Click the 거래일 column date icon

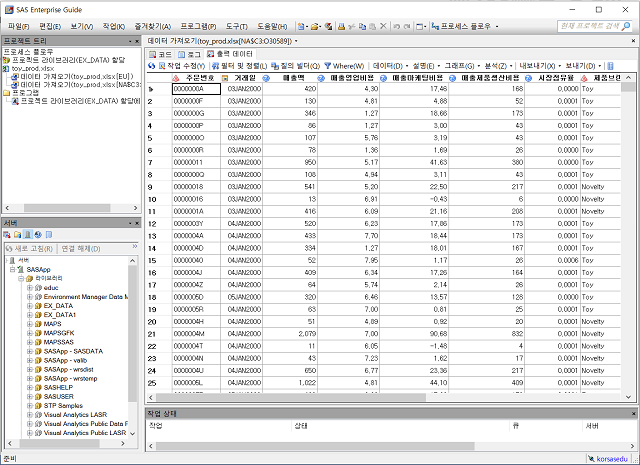225,78
